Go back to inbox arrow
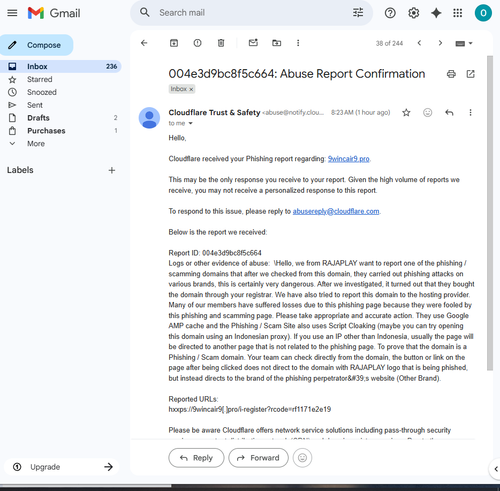Screen dimensions: 500x491 pos(144,43)
